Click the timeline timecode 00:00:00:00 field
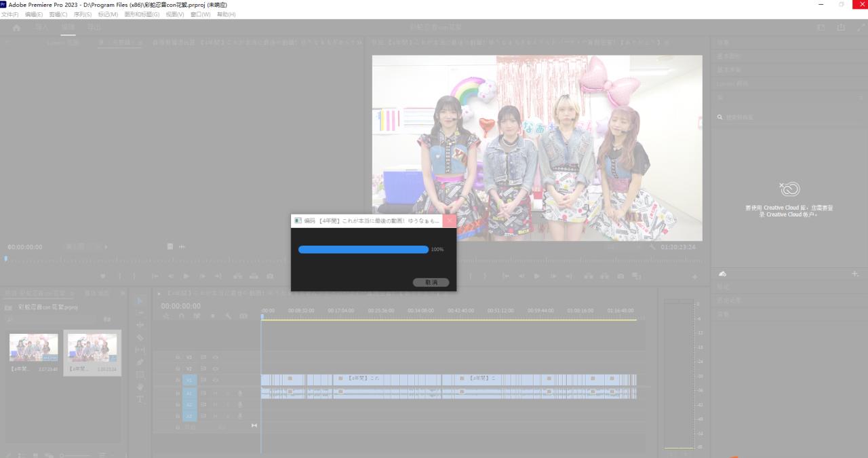The image size is (868, 458). [180, 306]
